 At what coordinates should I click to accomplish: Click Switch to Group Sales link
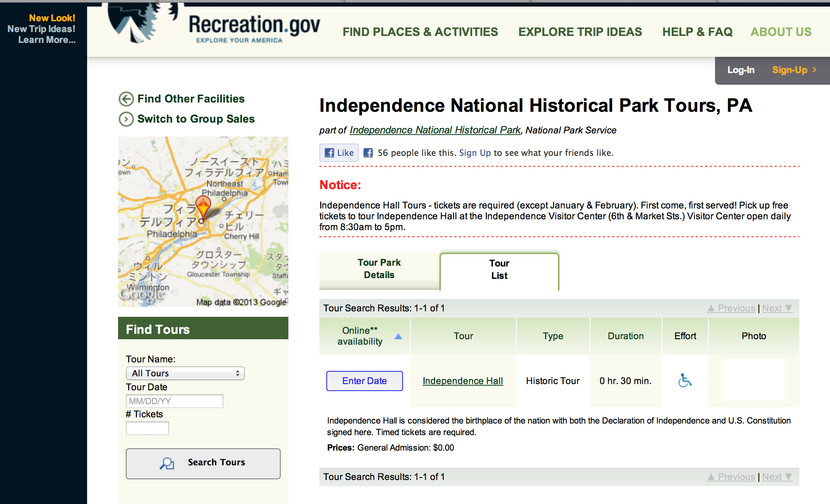pos(196,119)
